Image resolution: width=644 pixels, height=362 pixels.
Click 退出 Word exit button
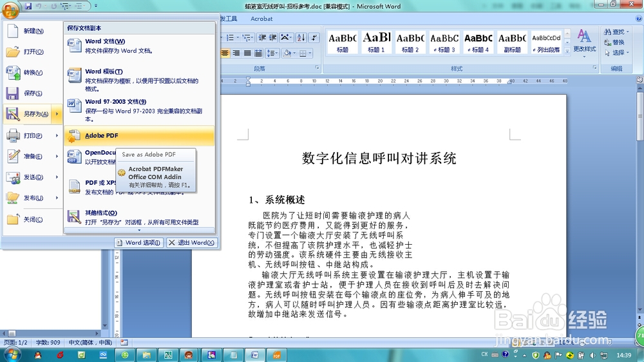pos(191,242)
